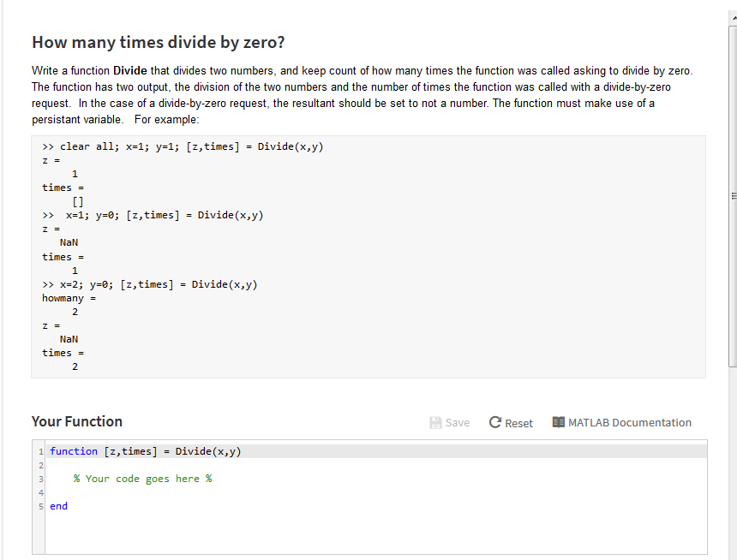Place cursor on the function declaration line
Screen dimensions: 737x560
point(146,450)
